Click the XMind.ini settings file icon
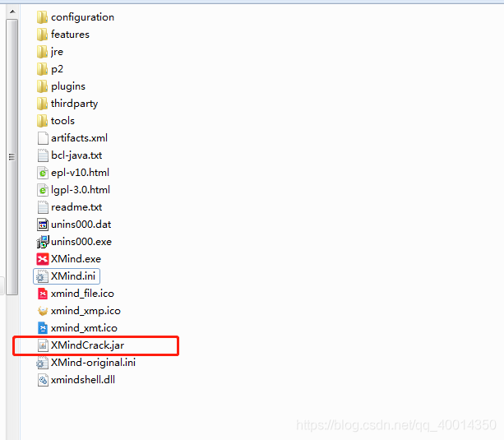The width and height of the screenshot is (504, 440). [x=42, y=276]
